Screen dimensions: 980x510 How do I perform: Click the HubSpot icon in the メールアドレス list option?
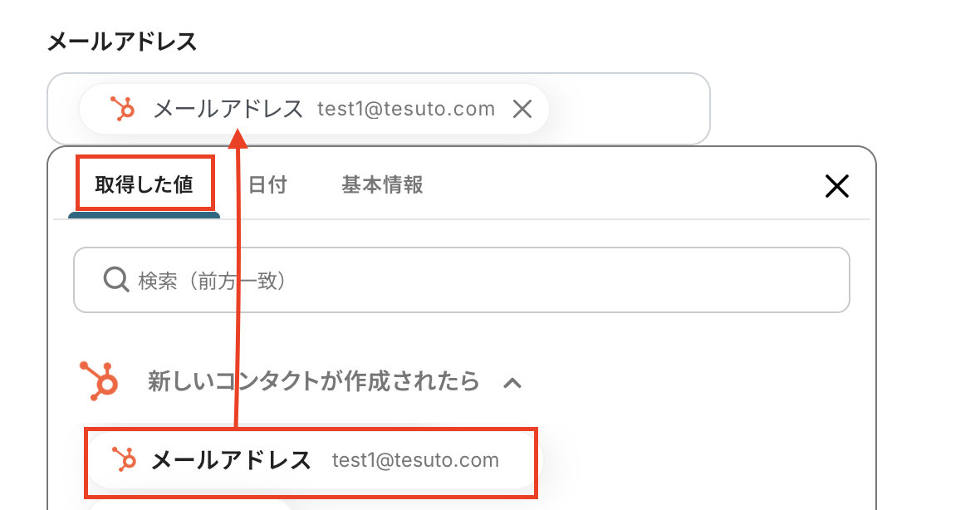[x=125, y=459]
